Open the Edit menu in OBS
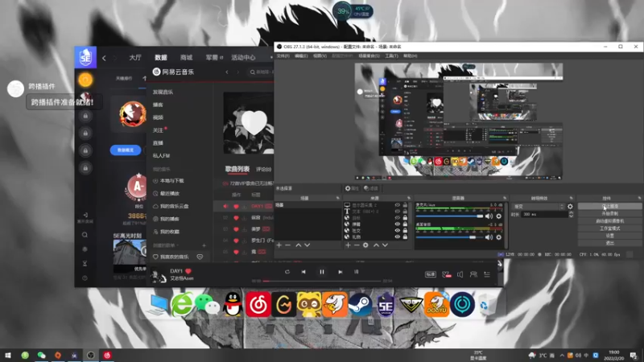This screenshot has height=362, width=644. (x=301, y=56)
